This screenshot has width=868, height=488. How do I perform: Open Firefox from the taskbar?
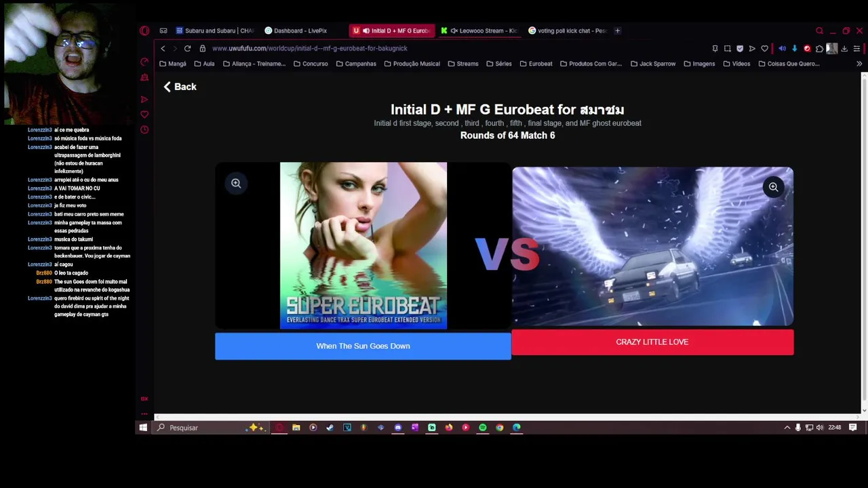point(449,428)
